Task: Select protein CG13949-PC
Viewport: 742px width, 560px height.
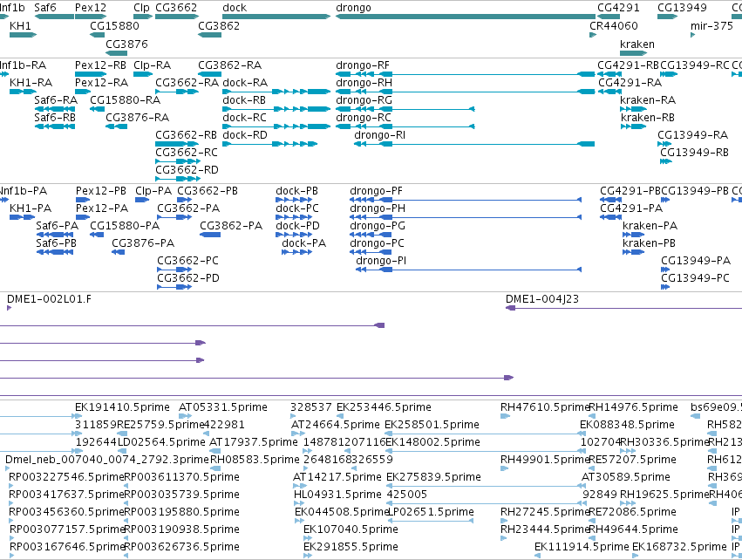Action: pos(695,279)
